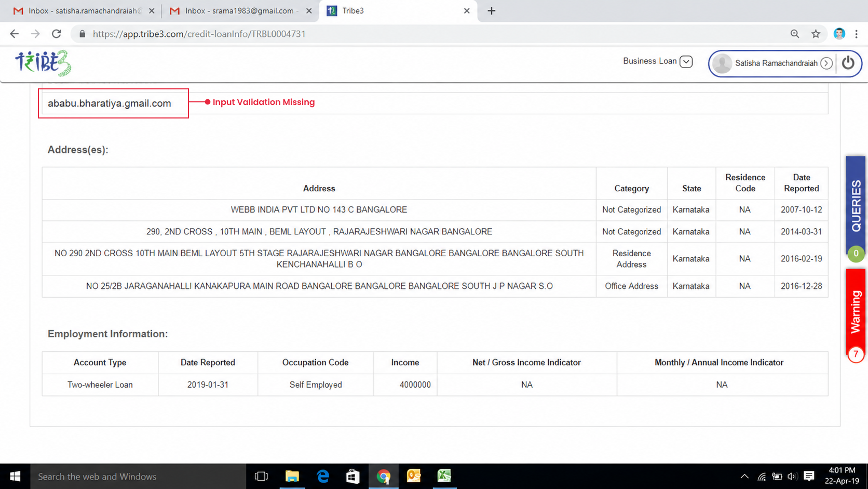Click Two-wheeler Loan account type cell
This screenshot has width=868, height=489.
pos(100,385)
